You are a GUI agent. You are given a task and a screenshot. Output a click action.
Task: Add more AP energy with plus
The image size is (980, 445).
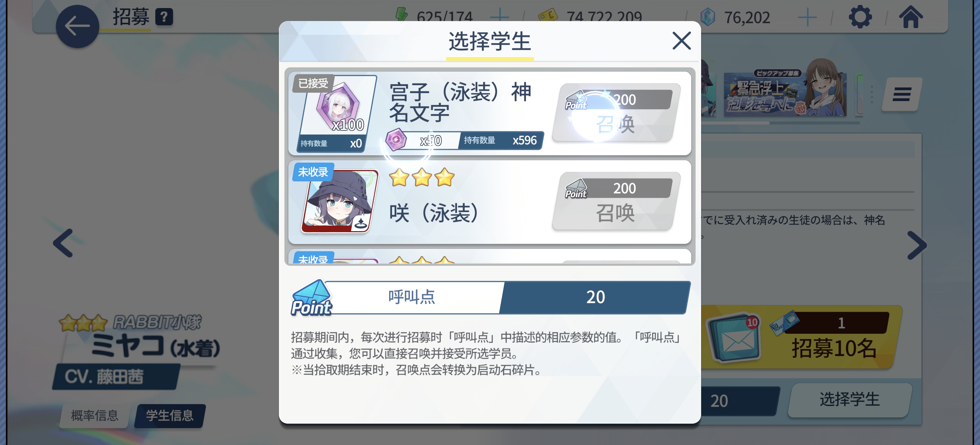coord(499,18)
